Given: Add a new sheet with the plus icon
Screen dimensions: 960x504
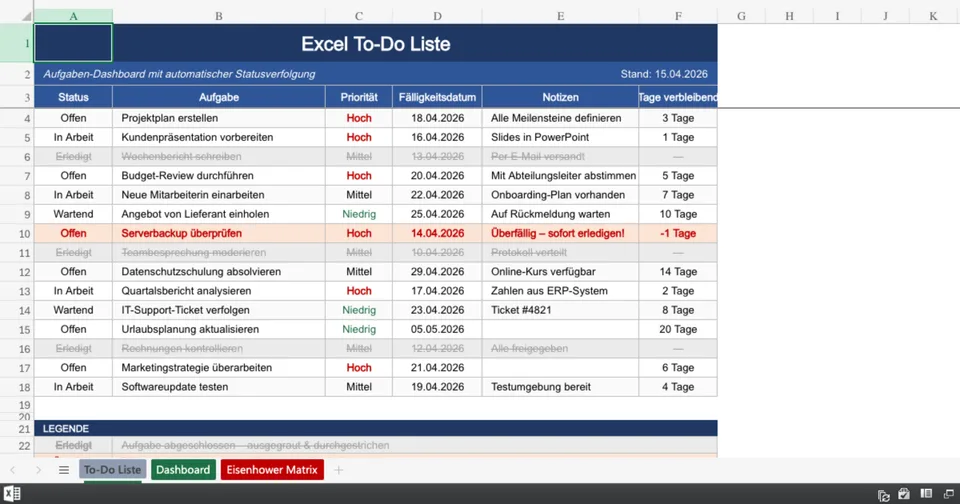Looking at the screenshot, I should 339,470.
